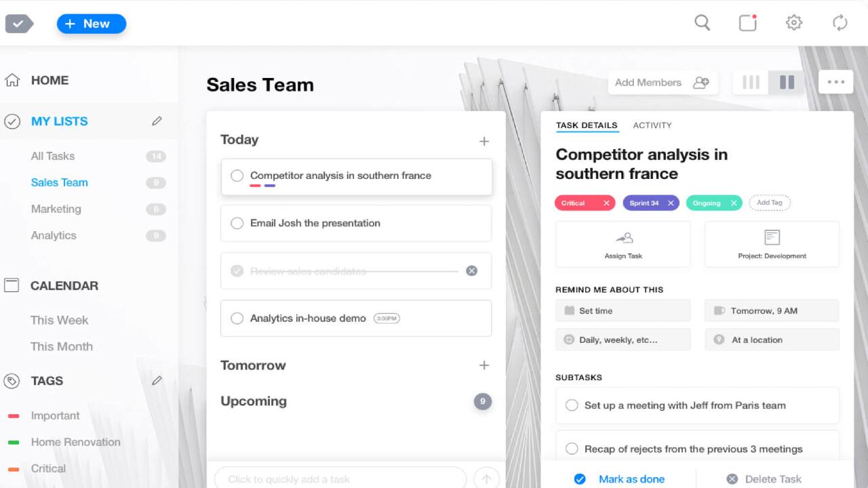Edit My Lists using the pencil icon
Screen dimensions: 868x488
157,121
